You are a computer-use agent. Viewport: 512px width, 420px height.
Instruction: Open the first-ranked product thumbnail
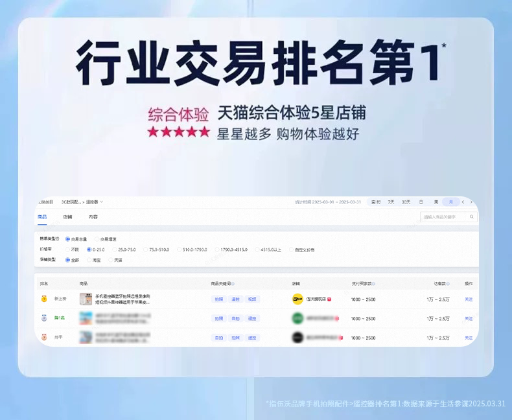tap(86, 299)
